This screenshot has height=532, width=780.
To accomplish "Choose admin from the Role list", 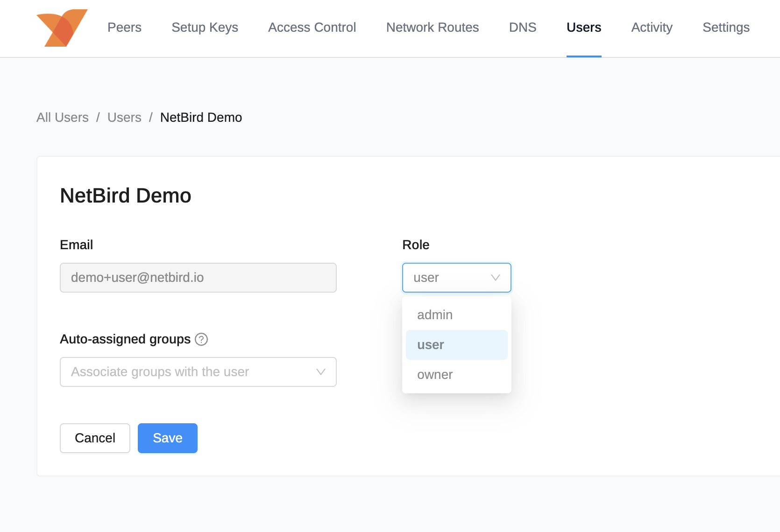I will (x=435, y=315).
